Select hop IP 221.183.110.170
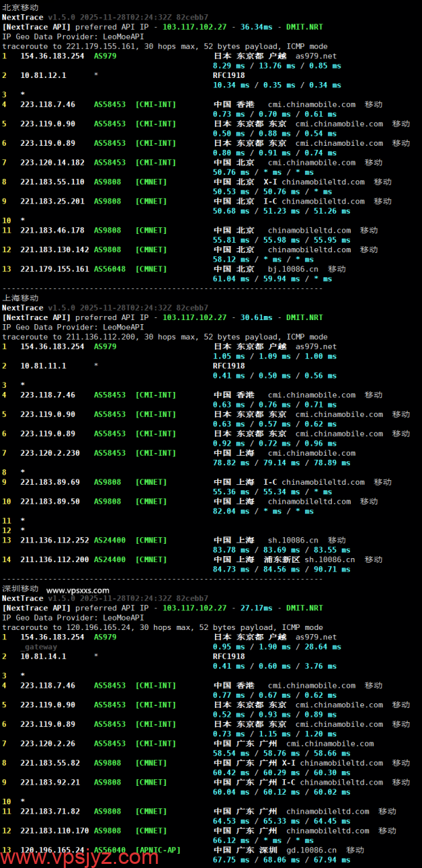Image resolution: width=422 pixels, height=868 pixels. (55, 831)
